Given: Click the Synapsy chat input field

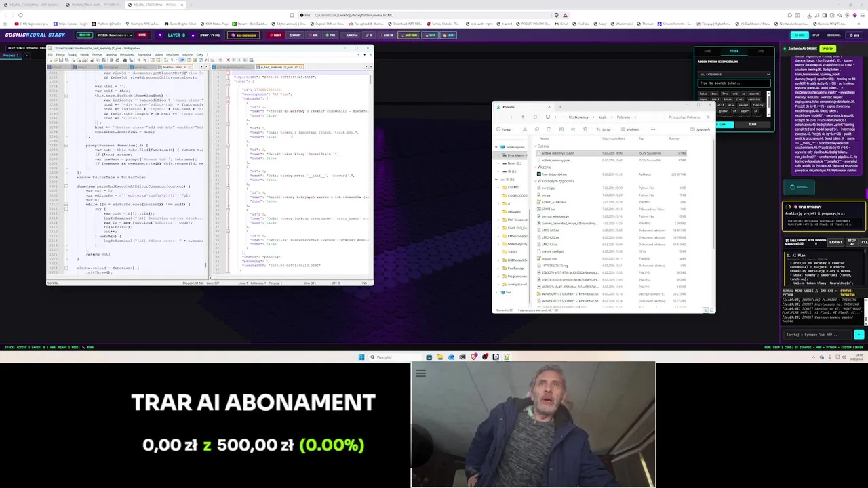Looking at the screenshot, I should (x=818, y=335).
